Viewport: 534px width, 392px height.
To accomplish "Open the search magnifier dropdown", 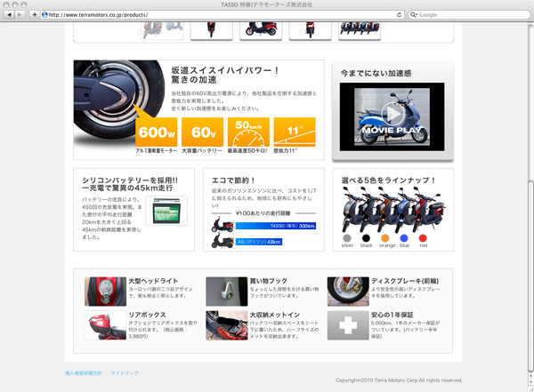I will tap(414, 14).
